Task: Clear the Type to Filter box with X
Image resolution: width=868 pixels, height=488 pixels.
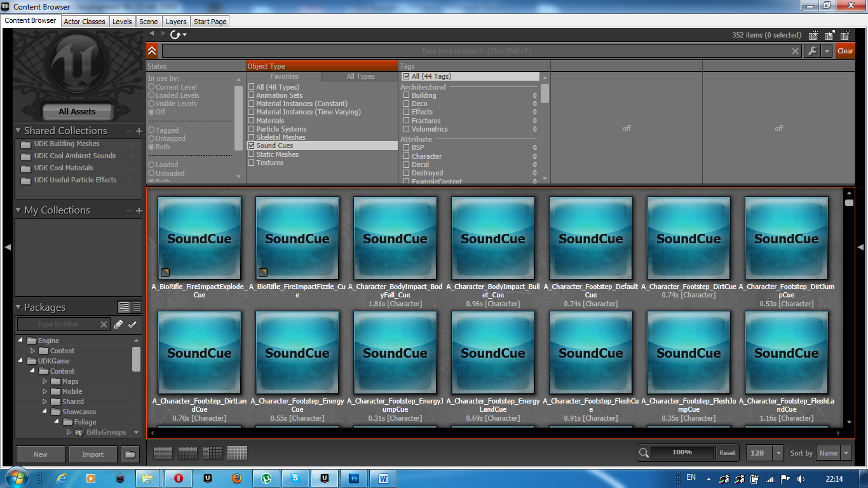Action: click(104, 325)
